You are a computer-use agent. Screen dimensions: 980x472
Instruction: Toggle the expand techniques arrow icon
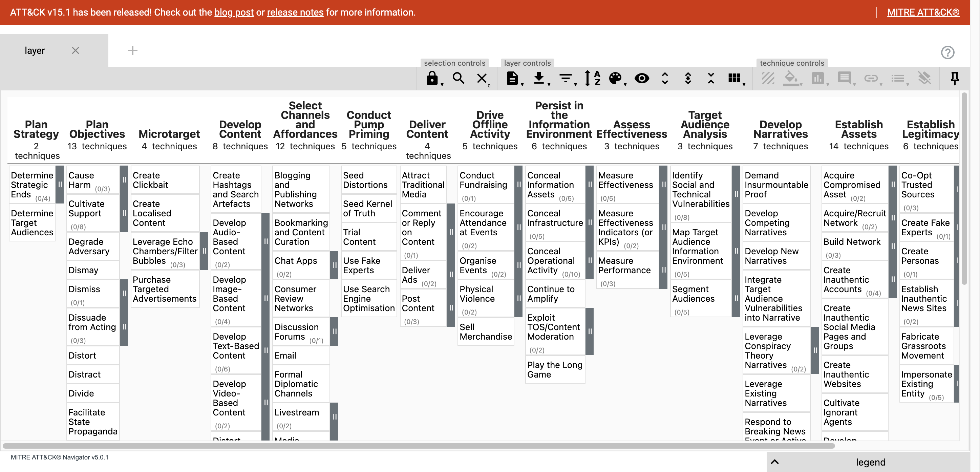664,78
